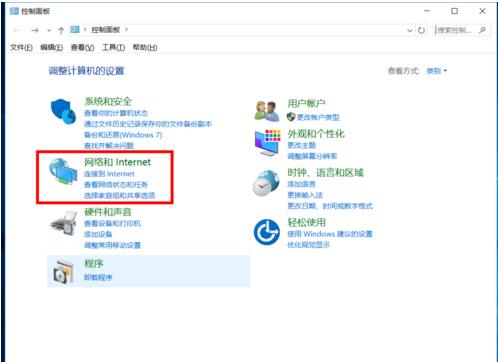Open System and Security shield icon
Screen dimensions: 498x362
[63, 111]
